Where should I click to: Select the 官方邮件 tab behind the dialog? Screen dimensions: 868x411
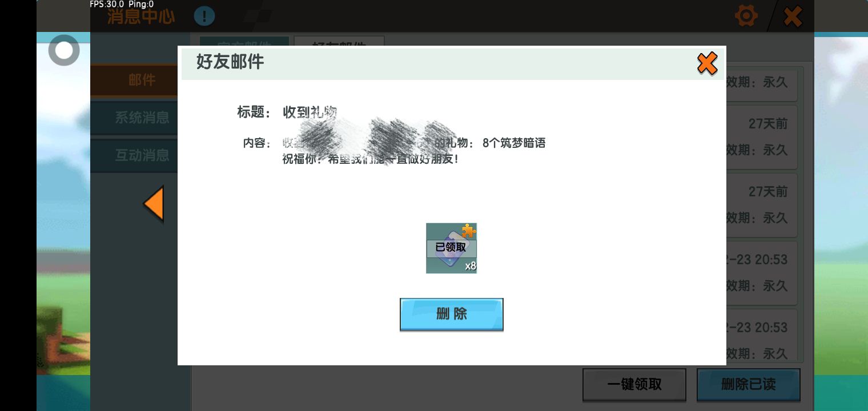244,41
